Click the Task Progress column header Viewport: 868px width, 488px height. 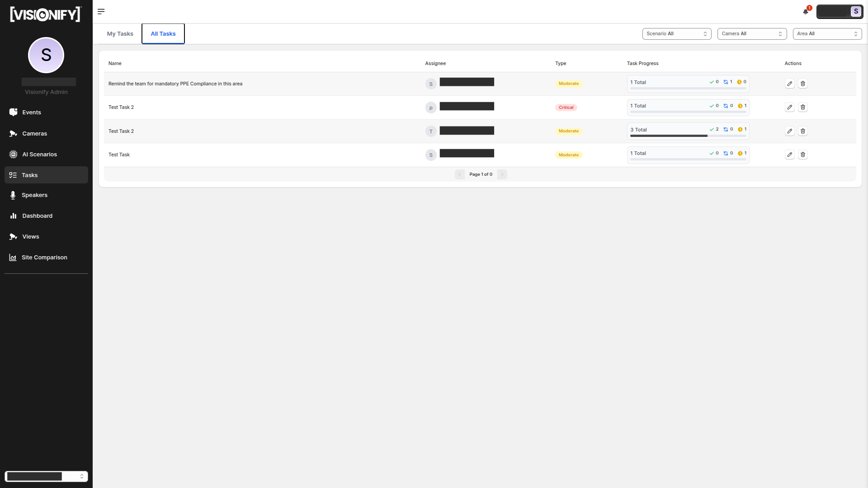[642, 63]
